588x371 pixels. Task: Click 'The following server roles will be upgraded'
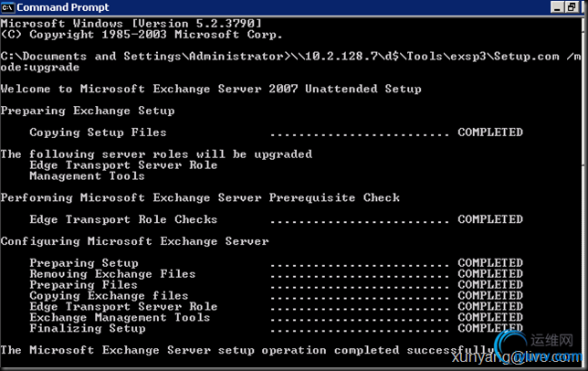pyautogui.click(x=156, y=154)
